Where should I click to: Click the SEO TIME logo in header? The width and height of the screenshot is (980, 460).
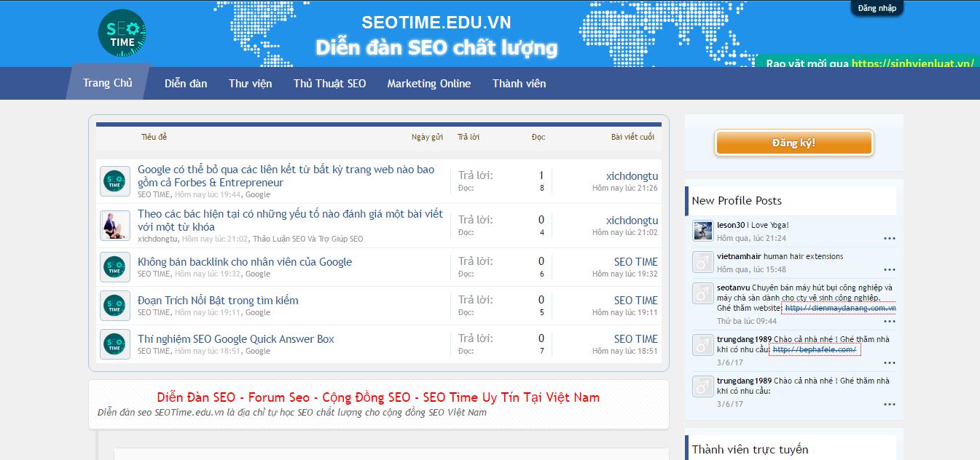122,33
